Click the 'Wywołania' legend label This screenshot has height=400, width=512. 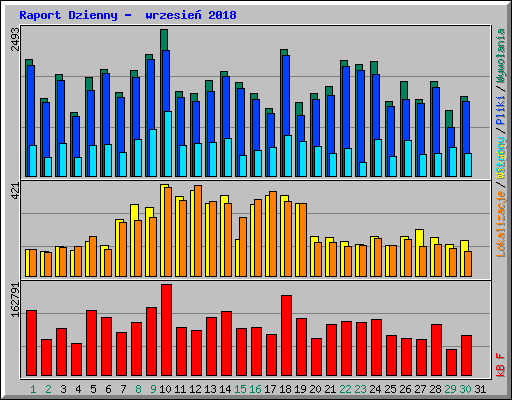coord(501,55)
